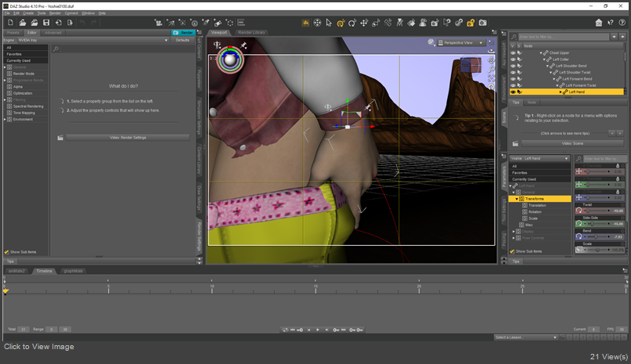Collapse the Transforms group in Parameters
This screenshot has width=631, height=364.
(517, 199)
